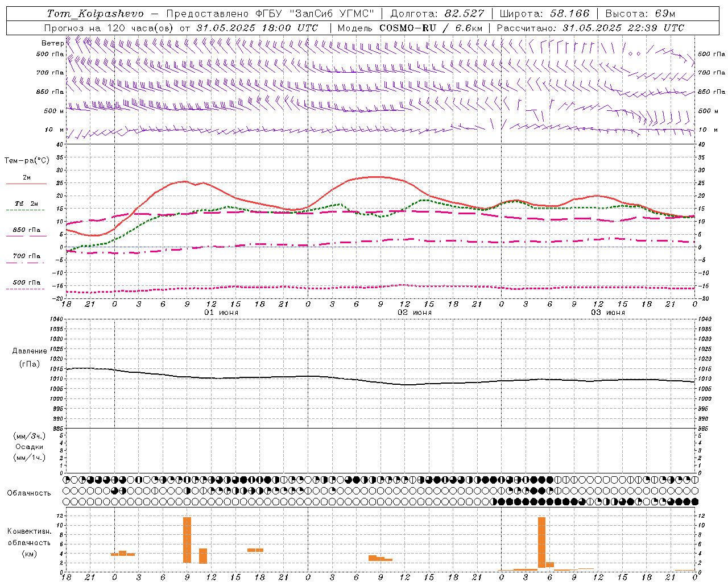Image resolution: width=728 pixels, height=582 pixels.
Task: Click the 'Тем-ра(°C)' temperature panel label
Action: (27, 161)
